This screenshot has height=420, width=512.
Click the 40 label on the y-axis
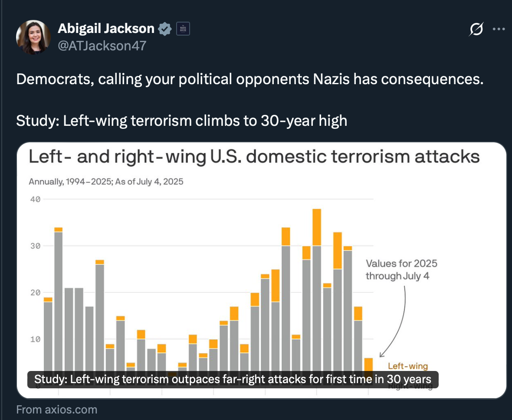35,200
